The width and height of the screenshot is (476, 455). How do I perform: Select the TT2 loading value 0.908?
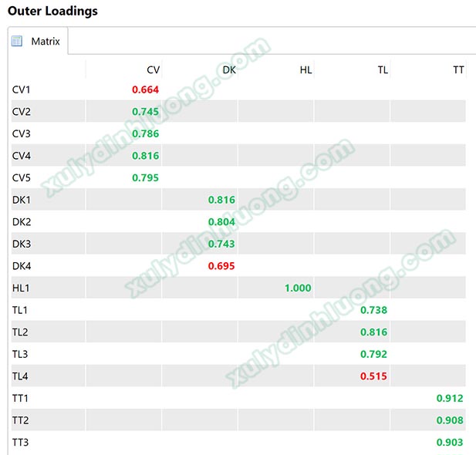(450, 420)
